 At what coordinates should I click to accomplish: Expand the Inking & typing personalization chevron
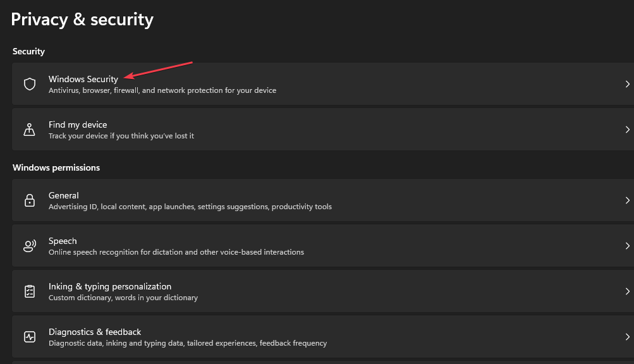[x=626, y=291]
